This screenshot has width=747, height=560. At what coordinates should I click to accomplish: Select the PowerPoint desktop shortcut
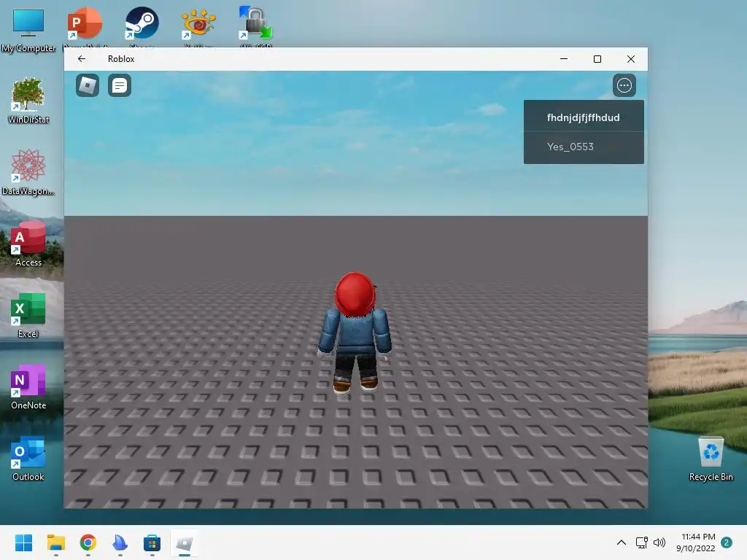[x=85, y=27]
